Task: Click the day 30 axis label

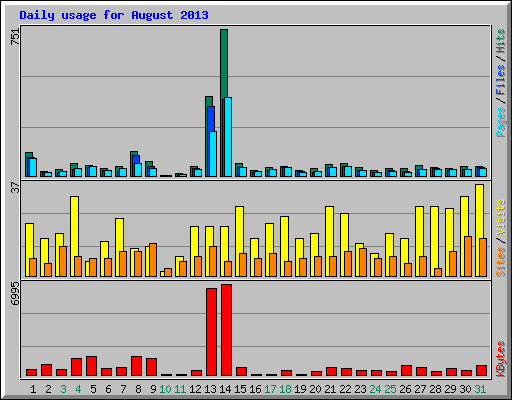Action: pos(465,389)
